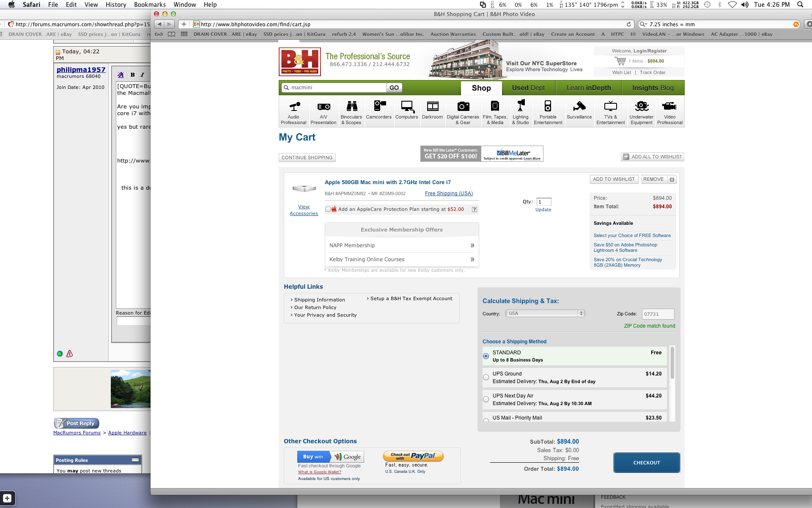812x508 pixels.
Task: Click report post warning icon in forum
Action: pyautogui.click(x=70, y=353)
